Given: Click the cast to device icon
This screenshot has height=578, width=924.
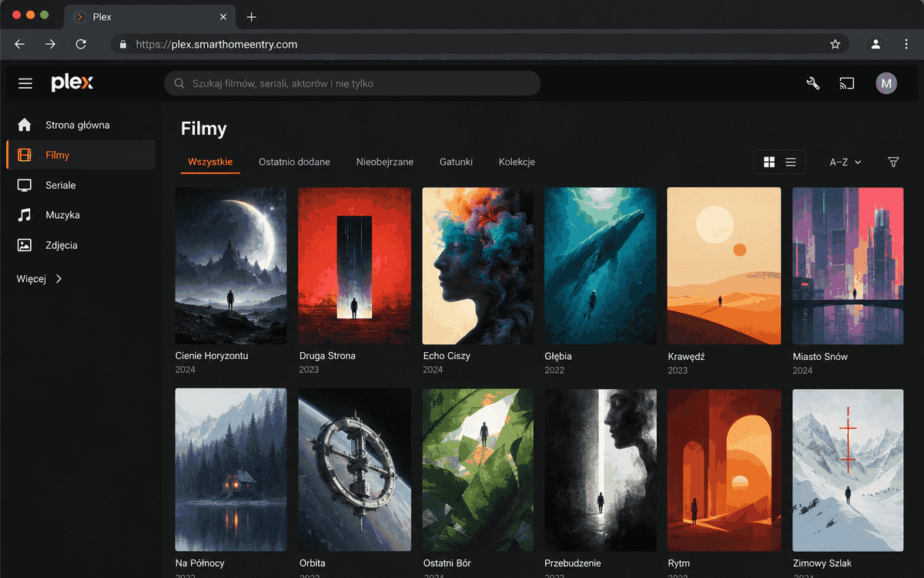Looking at the screenshot, I should [x=847, y=83].
